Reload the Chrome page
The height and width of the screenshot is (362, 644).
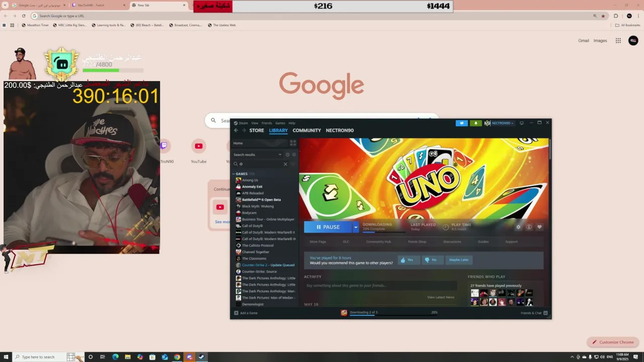pos(23,16)
